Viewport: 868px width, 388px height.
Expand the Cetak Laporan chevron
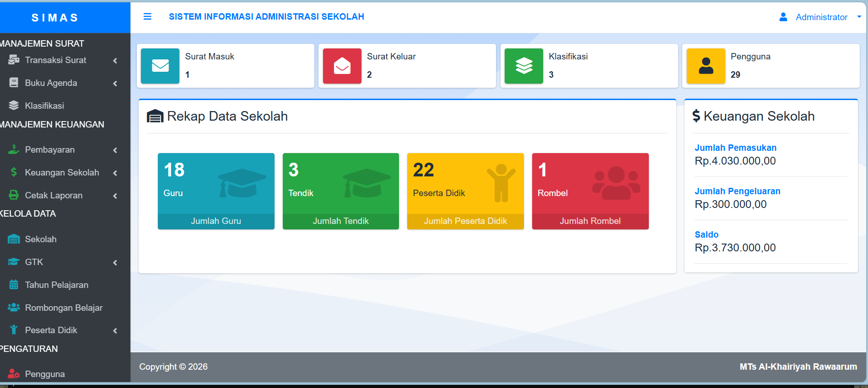(115, 196)
